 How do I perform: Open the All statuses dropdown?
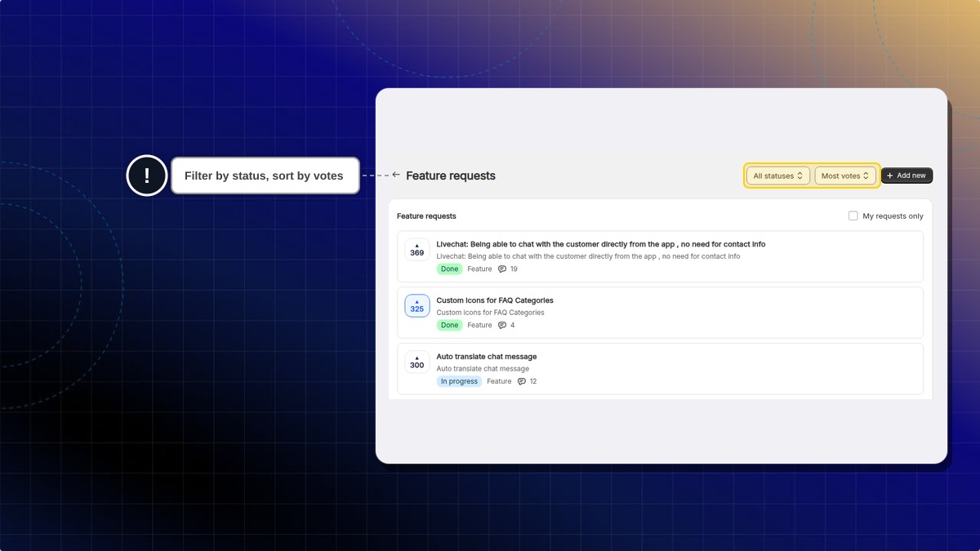coord(778,176)
